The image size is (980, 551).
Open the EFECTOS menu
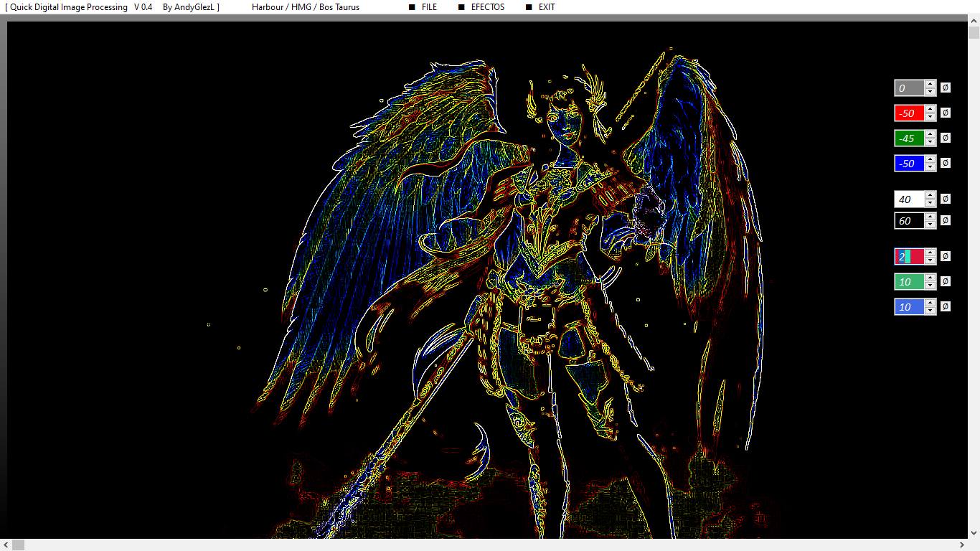pyautogui.click(x=487, y=7)
